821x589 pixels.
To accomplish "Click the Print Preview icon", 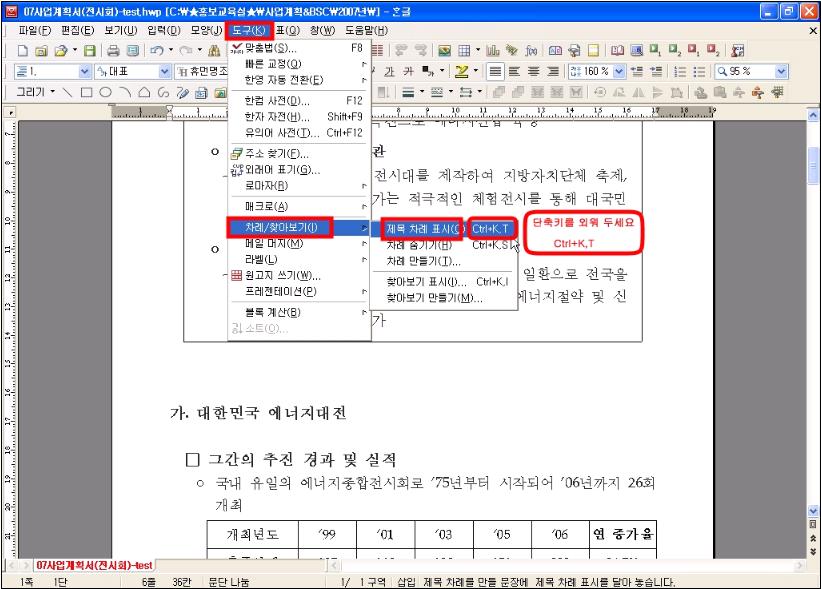I will click(x=133, y=51).
